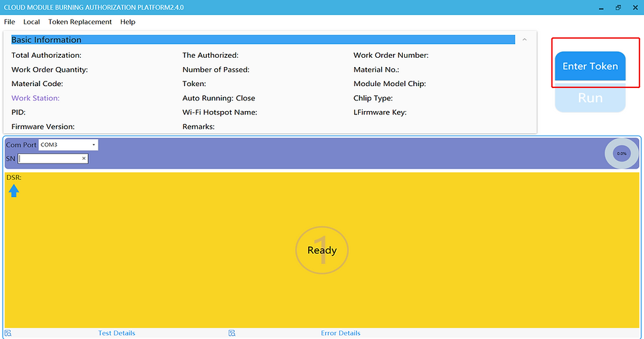Open the Local menu
Screen dimensions: 644x339
tap(32, 22)
